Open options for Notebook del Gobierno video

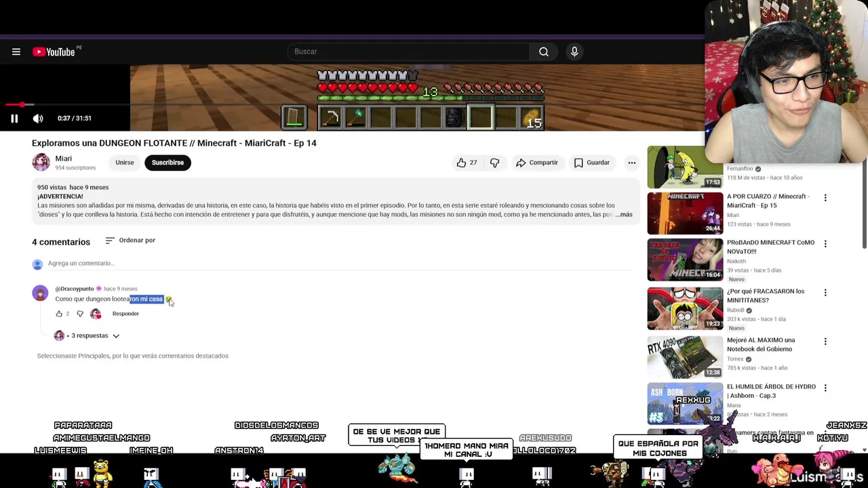tap(825, 341)
